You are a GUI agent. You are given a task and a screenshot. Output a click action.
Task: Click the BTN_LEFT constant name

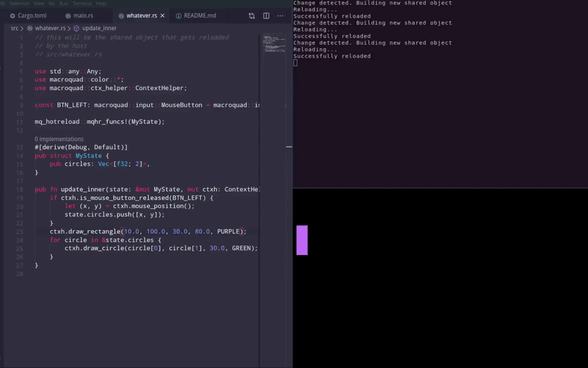[x=71, y=105]
